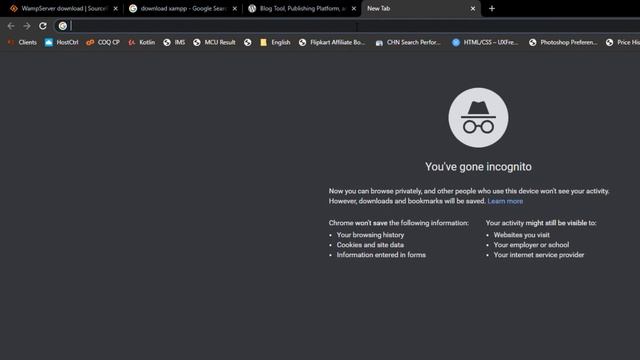Click the unlabeled globe bookmark icon
640x360 pixels.
pos(248,42)
